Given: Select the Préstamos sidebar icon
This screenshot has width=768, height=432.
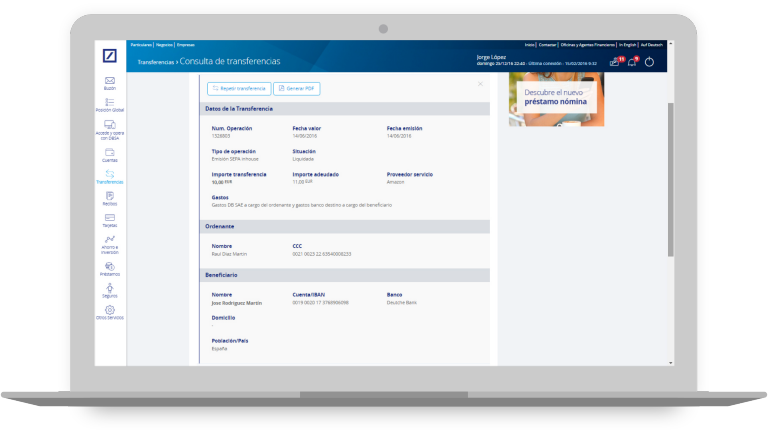Looking at the screenshot, I should (x=110, y=266).
